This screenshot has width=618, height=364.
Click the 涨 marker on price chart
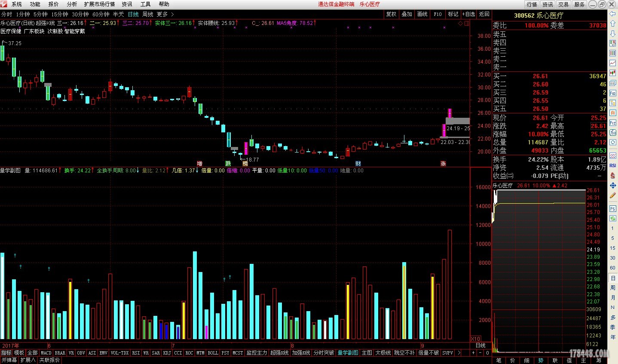point(443,164)
